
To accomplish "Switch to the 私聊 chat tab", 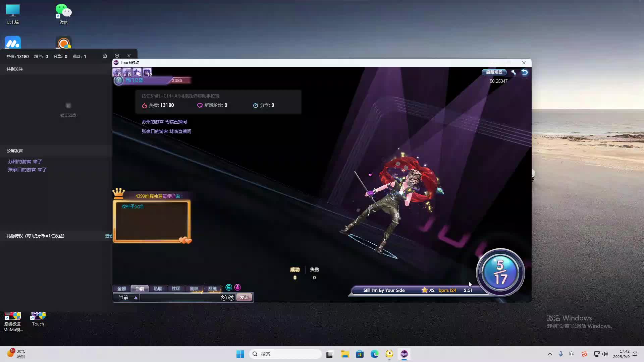I will (158, 289).
